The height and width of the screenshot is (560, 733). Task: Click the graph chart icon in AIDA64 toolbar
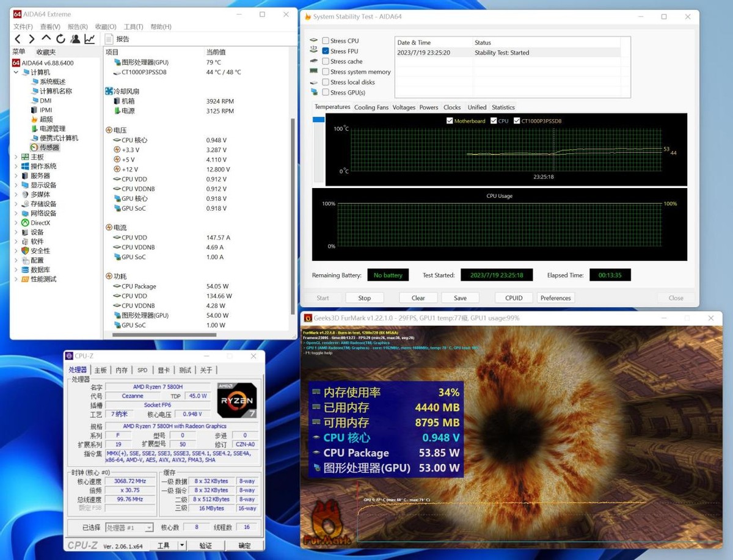coord(90,39)
